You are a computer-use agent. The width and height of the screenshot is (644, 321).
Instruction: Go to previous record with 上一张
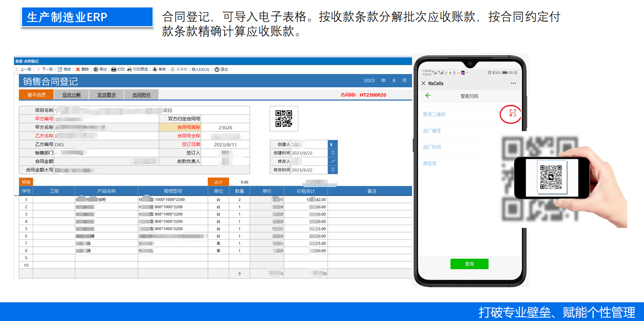click(23, 69)
